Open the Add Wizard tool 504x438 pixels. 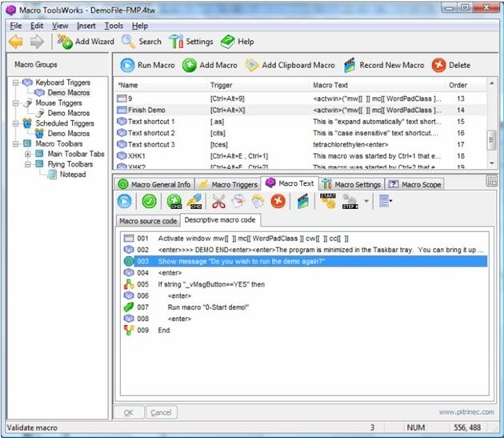tap(86, 42)
